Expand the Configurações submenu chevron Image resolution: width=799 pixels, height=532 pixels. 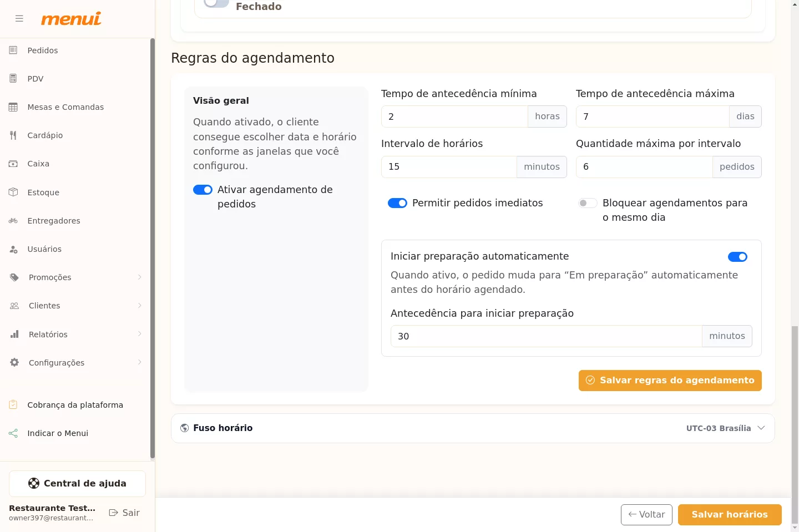click(x=139, y=362)
